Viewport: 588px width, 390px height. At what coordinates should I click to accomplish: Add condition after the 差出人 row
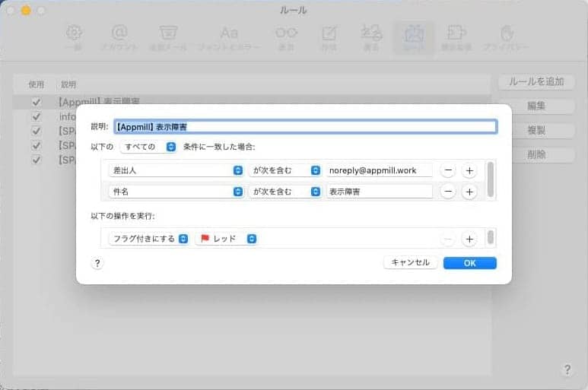(x=469, y=170)
